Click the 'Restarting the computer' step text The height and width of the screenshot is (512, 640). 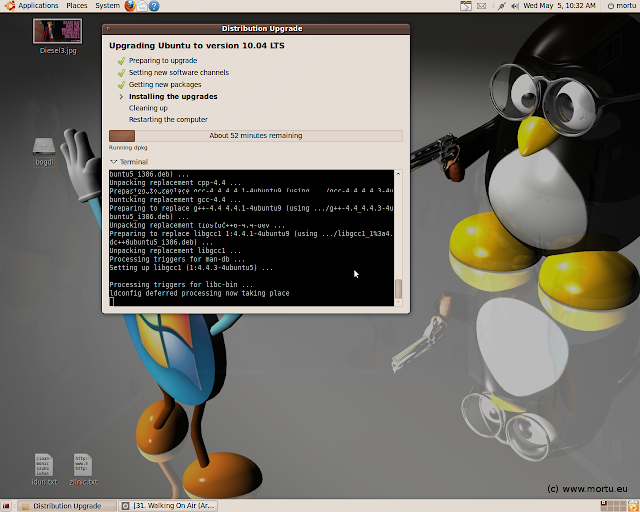(168, 119)
